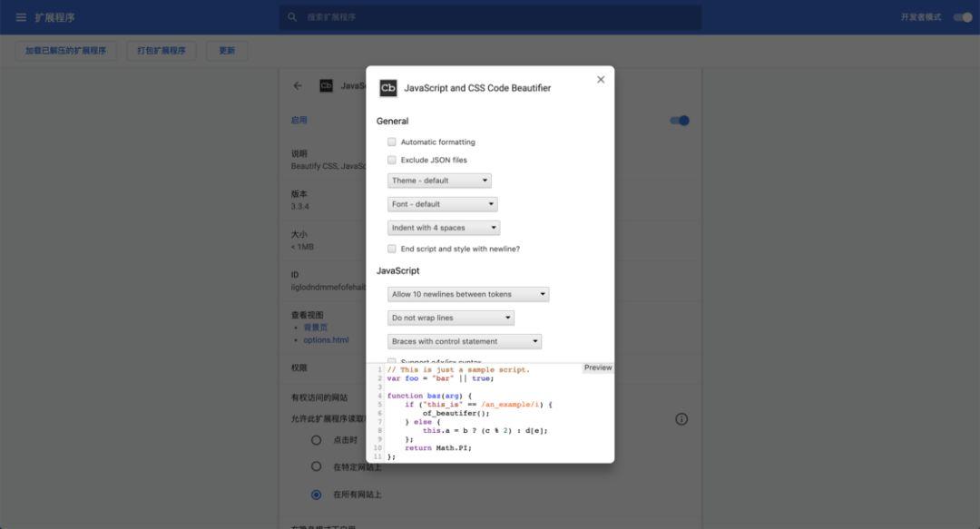This screenshot has height=529, width=980.
Task: Open the options.html link
Action: point(327,340)
